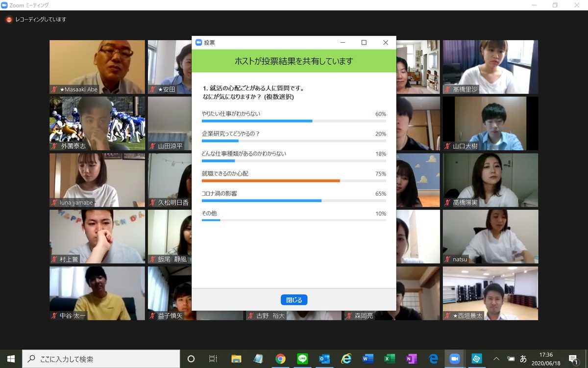Screen dimensions: 588x368
Task: Select 高橋里沙's video thumbnail
Action: 490,67
